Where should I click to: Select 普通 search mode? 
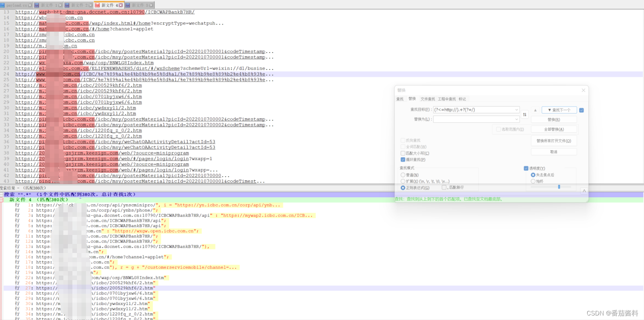click(403, 175)
